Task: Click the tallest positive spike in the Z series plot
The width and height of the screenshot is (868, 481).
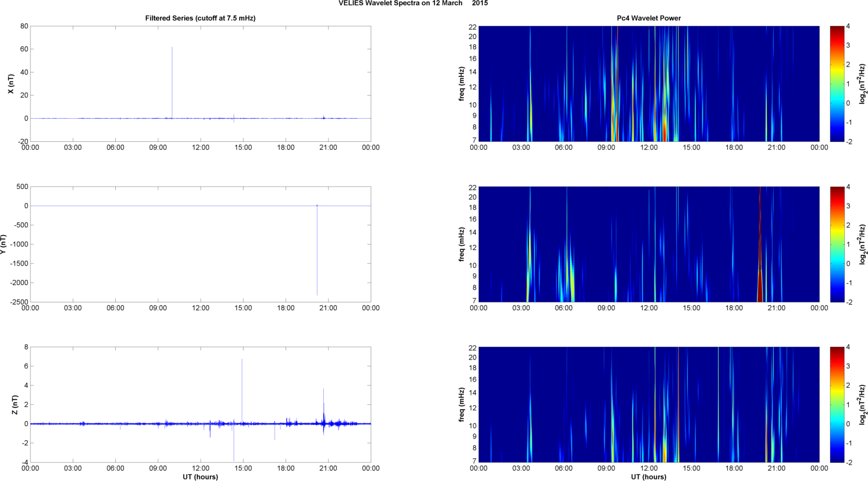Action: click(x=242, y=384)
